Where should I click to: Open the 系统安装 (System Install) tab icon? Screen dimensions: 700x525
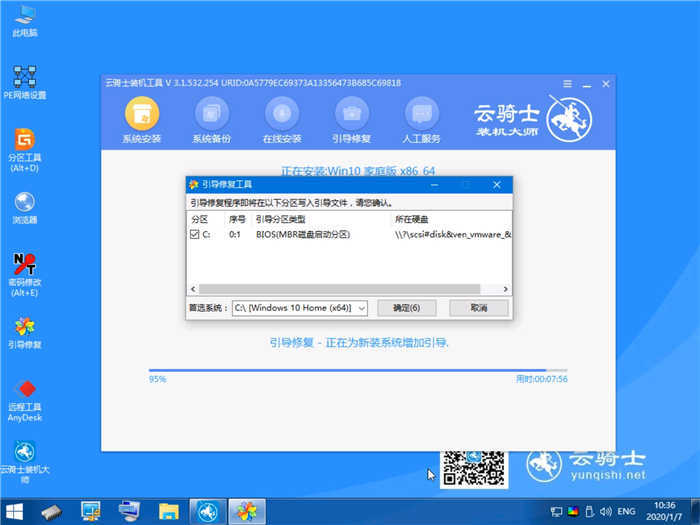[x=140, y=112]
